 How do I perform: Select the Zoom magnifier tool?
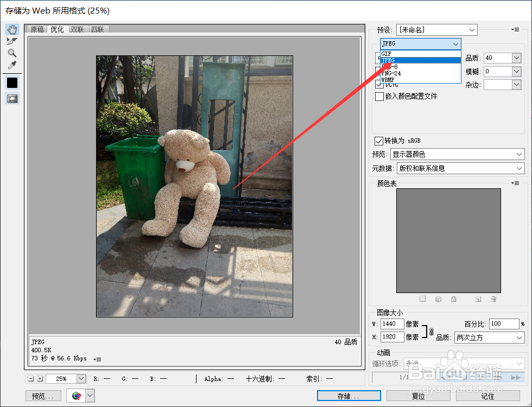[12, 53]
